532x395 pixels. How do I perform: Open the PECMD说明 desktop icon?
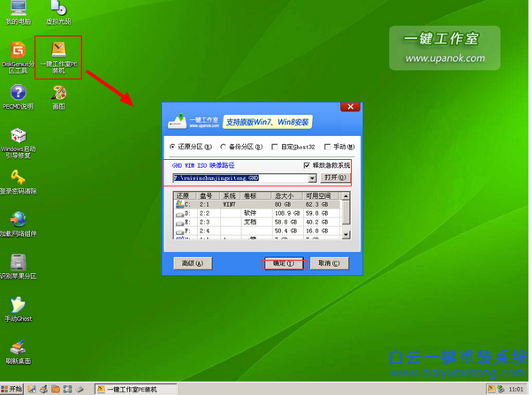point(19,93)
